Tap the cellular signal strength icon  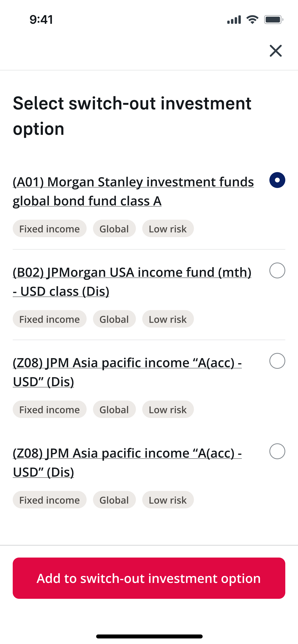234,19
